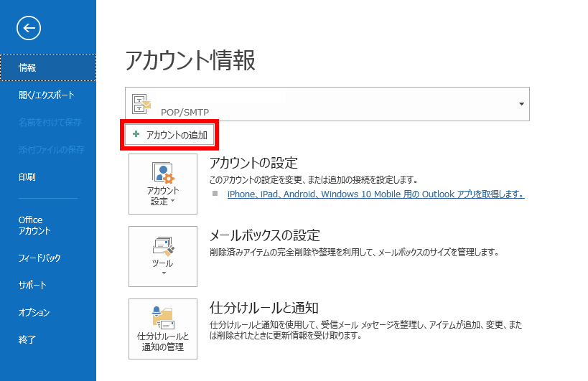This screenshot has width=588, height=381.
Task: Open the ツール dropdown button
Action: click(163, 256)
